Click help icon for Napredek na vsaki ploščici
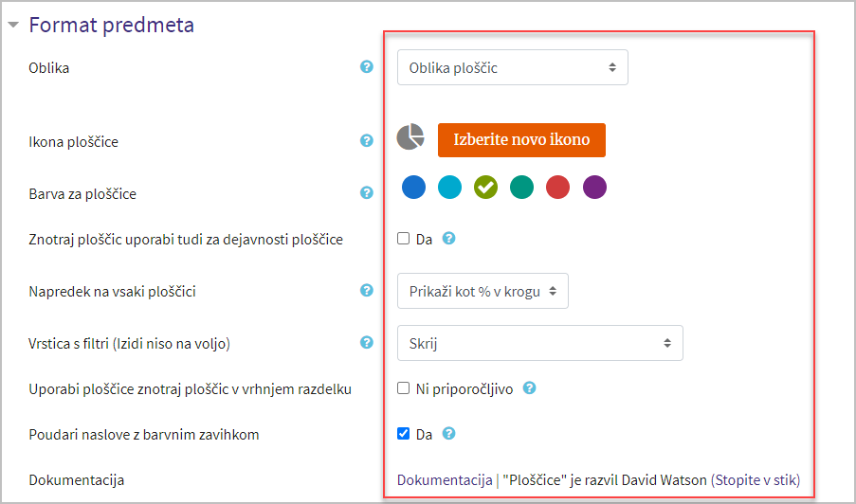The width and height of the screenshot is (856, 504). 367,290
